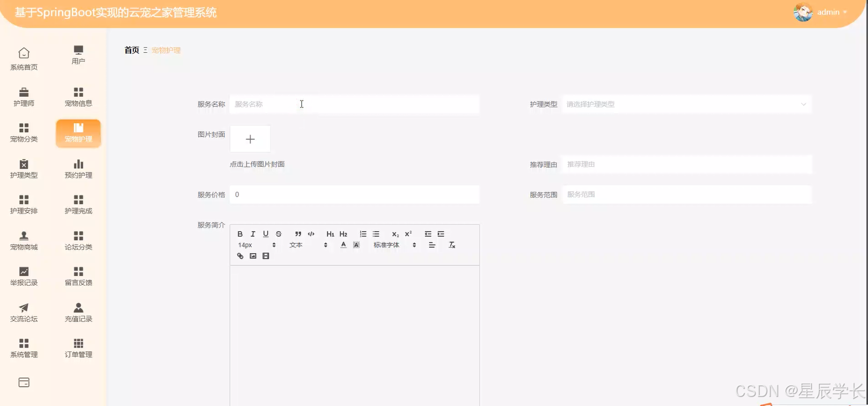Image resolution: width=868 pixels, height=406 pixels.
Task: Decrease the text indent
Action: [x=428, y=234]
